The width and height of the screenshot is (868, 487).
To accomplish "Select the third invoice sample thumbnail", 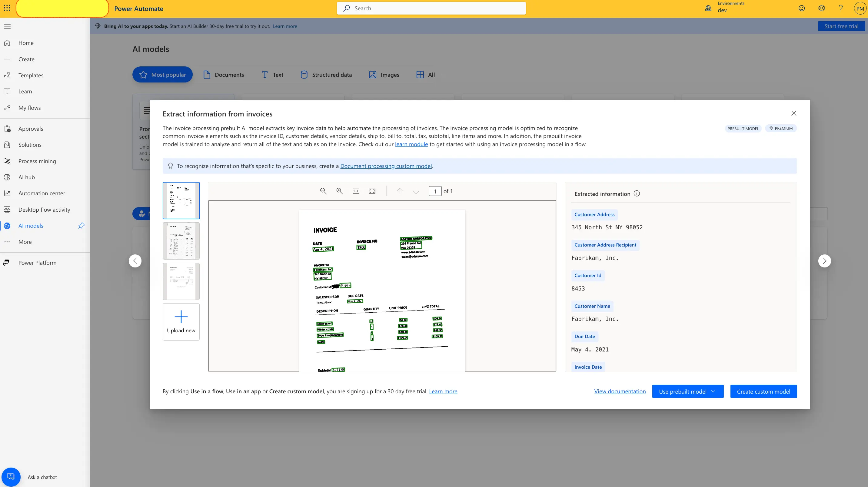I will [181, 281].
